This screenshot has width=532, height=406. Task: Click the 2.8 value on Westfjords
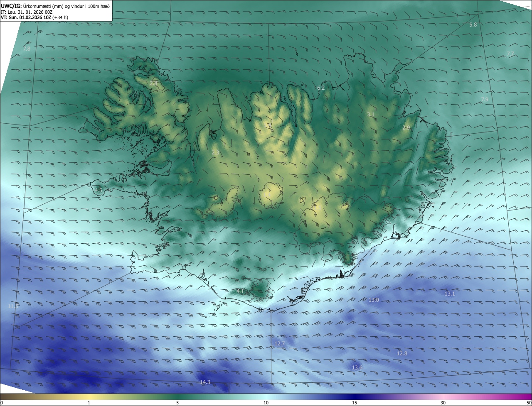pyautogui.click(x=154, y=83)
